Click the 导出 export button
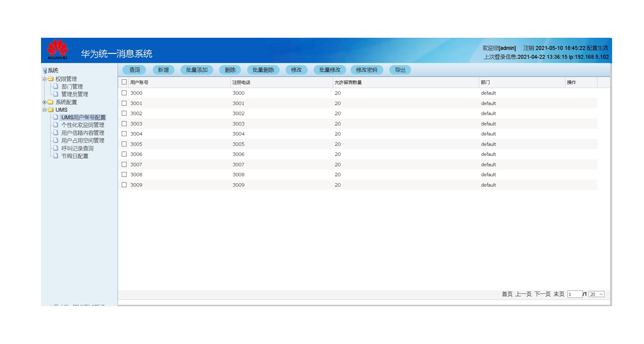 pyautogui.click(x=400, y=70)
